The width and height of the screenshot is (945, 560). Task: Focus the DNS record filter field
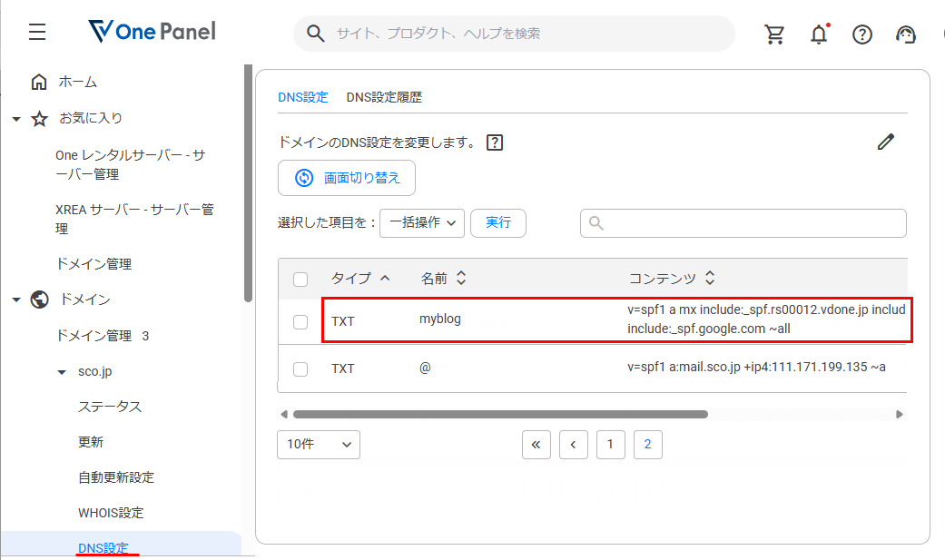pos(743,223)
